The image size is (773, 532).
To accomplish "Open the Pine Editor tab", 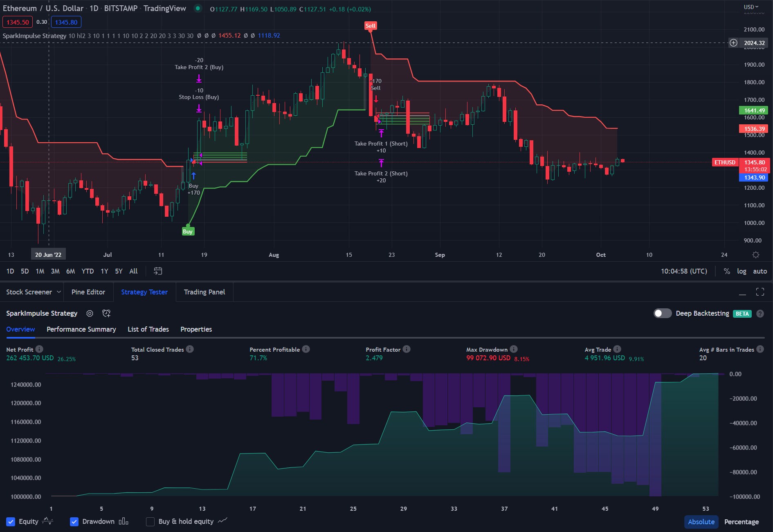I will (x=88, y=292).
